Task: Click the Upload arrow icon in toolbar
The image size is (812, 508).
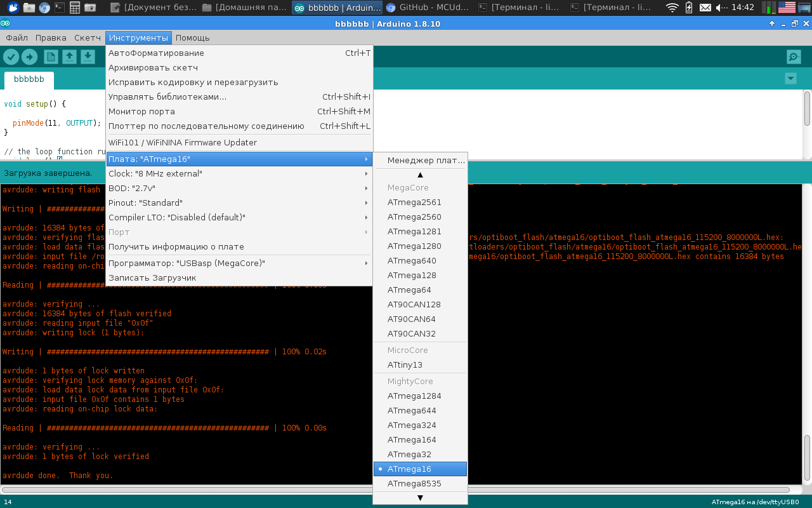Action: (30, 57)
